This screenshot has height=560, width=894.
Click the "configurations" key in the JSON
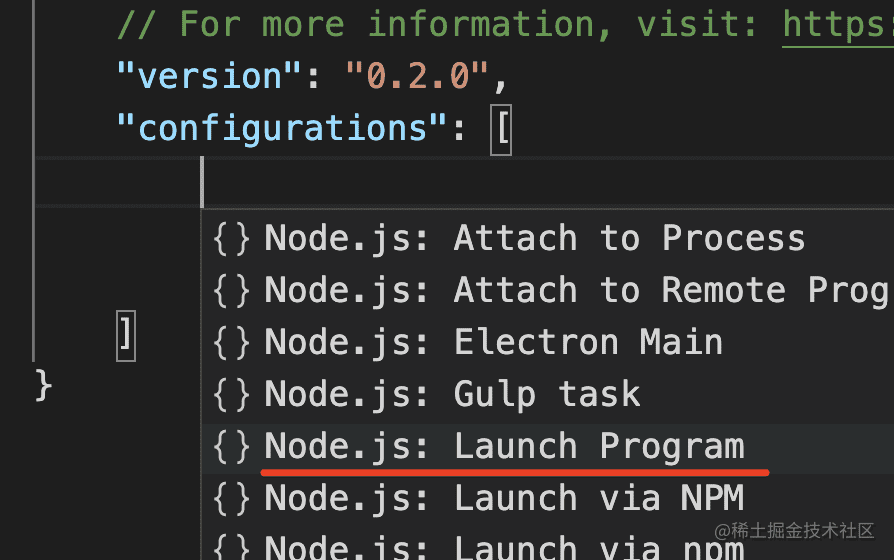pos(284,129)
